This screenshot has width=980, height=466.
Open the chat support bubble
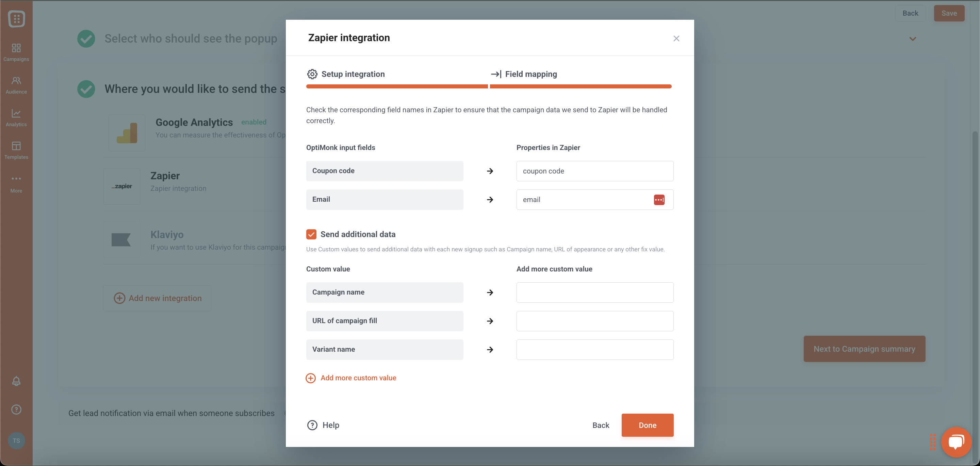click(956, 442)
